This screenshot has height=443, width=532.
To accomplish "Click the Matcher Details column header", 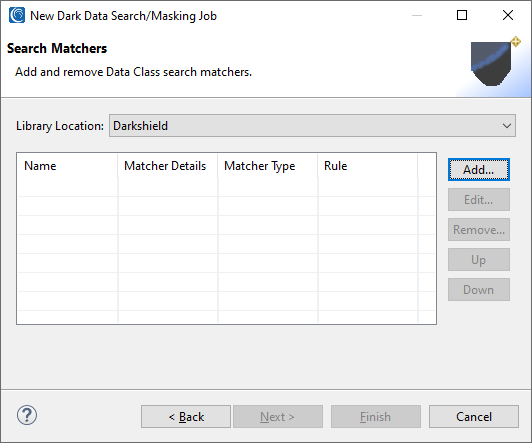I will tap(168, 166).
